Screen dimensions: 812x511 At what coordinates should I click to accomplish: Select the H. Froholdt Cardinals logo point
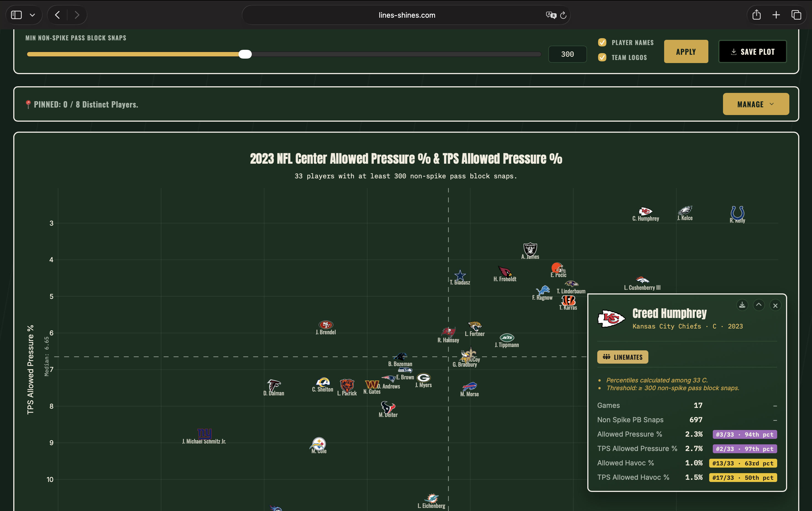505,271
